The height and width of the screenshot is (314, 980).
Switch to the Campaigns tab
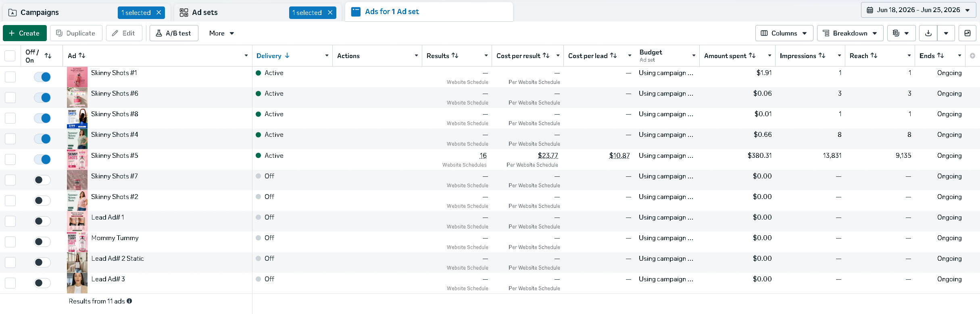tap(40, 13)
